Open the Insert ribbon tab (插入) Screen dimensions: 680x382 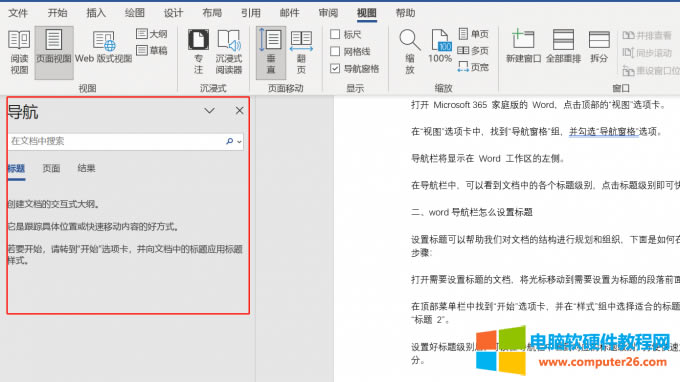96,13
